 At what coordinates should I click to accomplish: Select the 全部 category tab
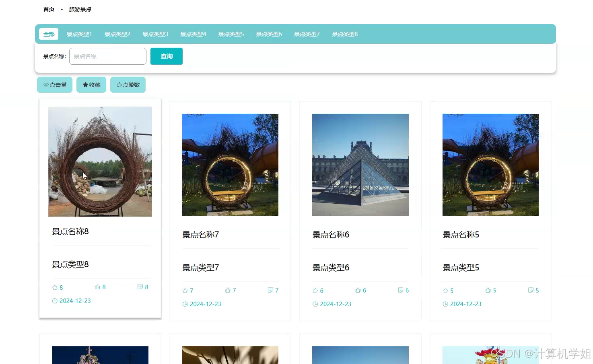click(49, 34)
